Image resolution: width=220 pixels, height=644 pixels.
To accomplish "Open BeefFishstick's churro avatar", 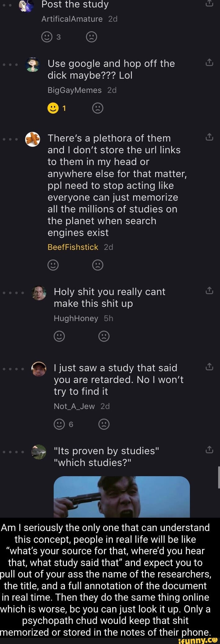I will (x=33, y=139).
